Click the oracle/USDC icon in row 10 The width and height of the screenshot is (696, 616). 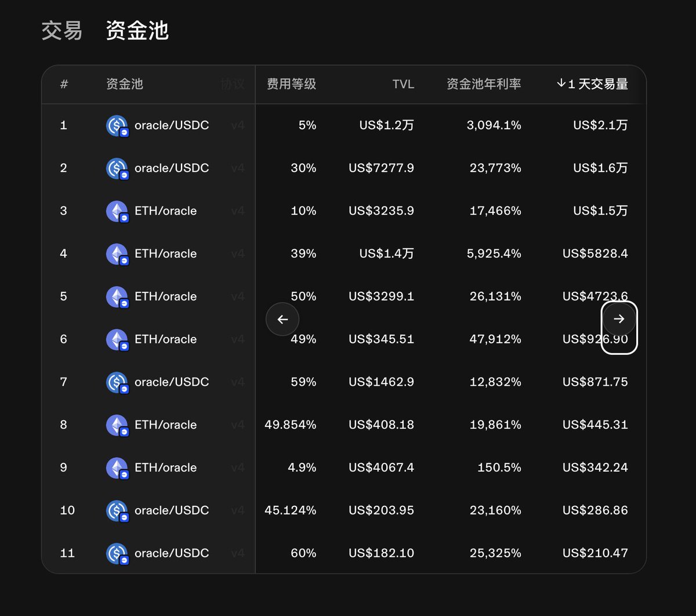[x=117, y=510]
